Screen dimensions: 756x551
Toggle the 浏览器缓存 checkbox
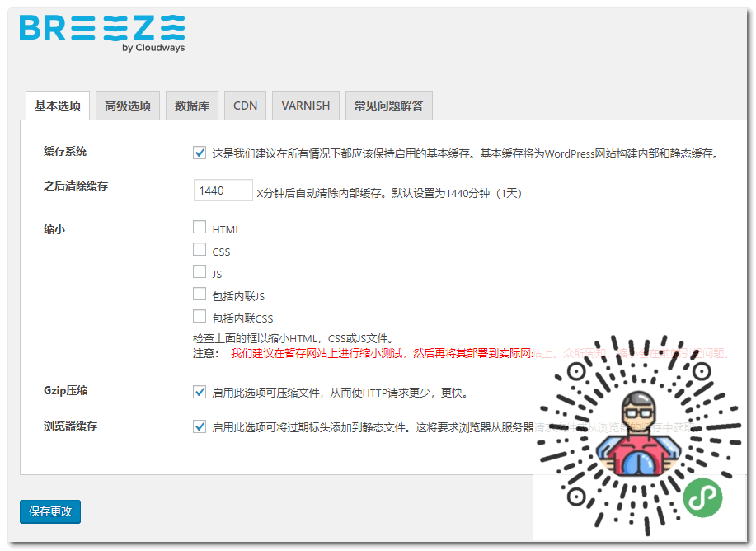coord(200,426)
